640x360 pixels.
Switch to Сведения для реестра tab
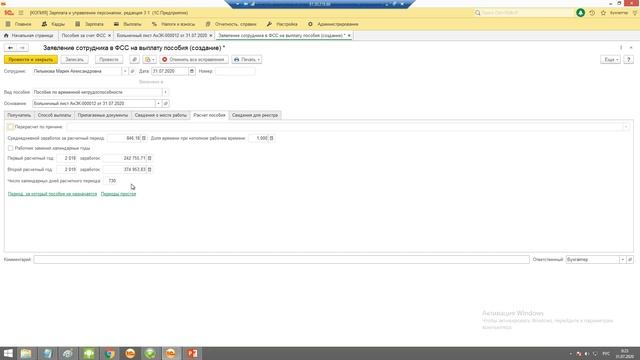(x=255, y=115)
